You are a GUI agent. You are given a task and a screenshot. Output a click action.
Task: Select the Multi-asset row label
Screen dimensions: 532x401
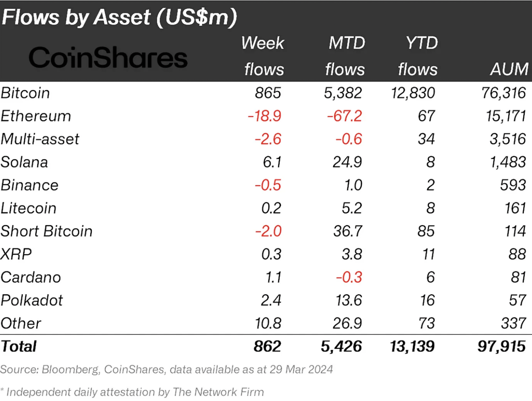pos(40,139)
